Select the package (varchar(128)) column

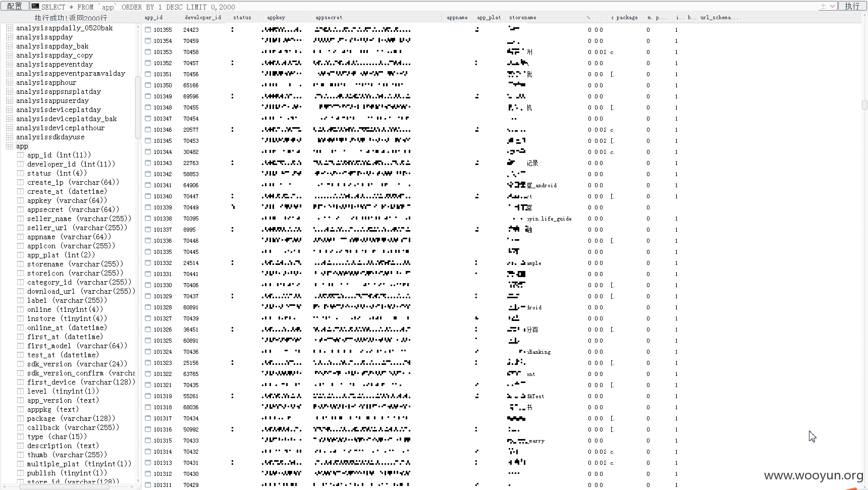point(71,418)
